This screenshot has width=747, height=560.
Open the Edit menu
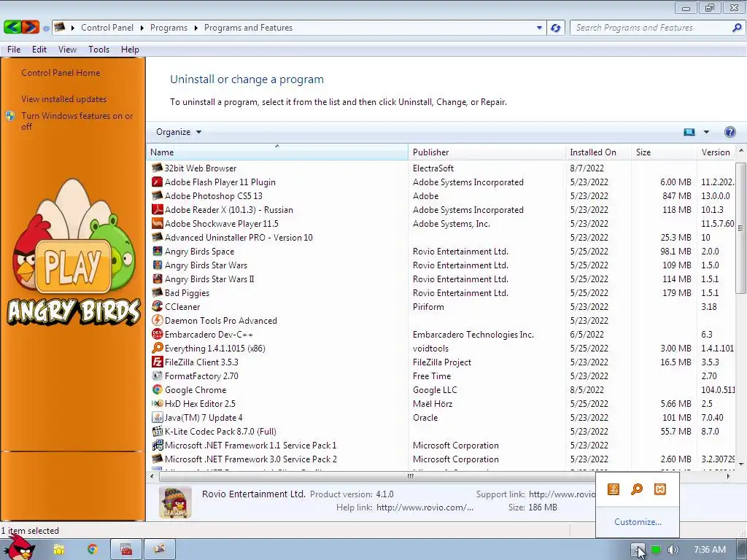tap(39, 50)
